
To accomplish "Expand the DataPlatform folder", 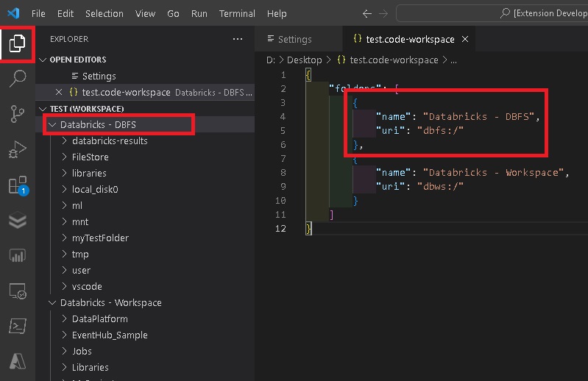I will click(65, 318).
